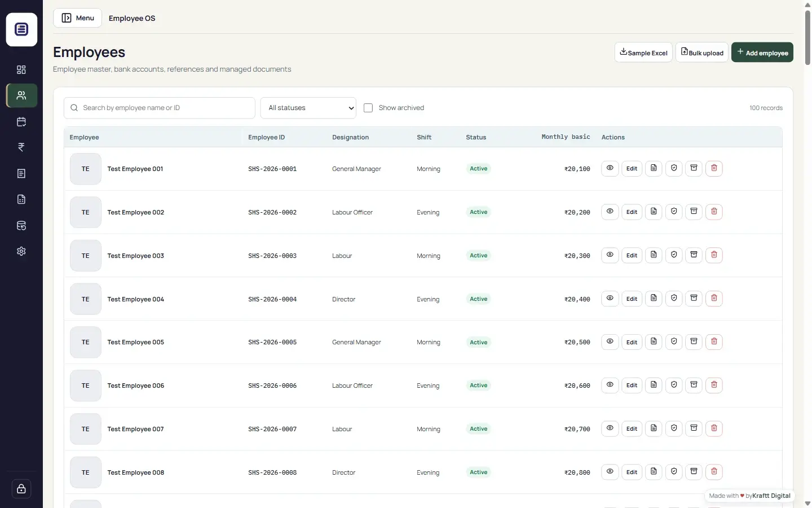Toggle the Menu sidebar button

[78, 18]
